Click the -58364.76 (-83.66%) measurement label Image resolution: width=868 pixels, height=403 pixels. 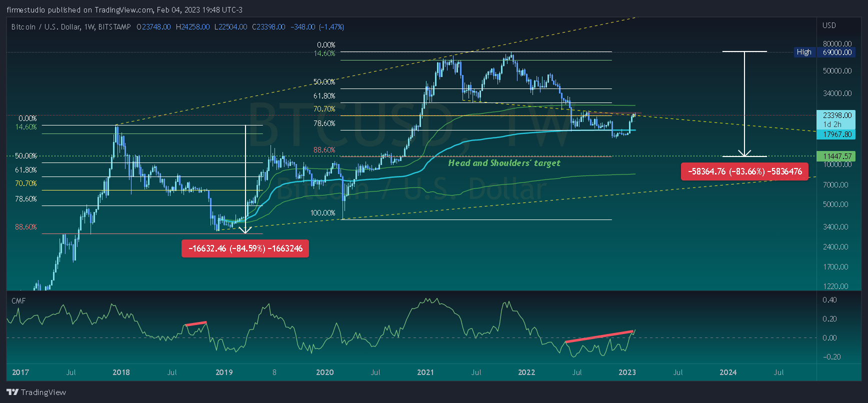coord(744,171)
